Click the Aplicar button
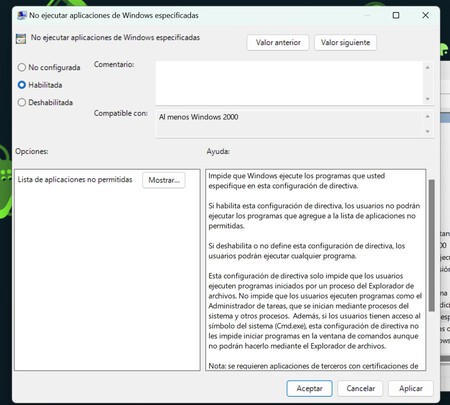 [411, 388]
